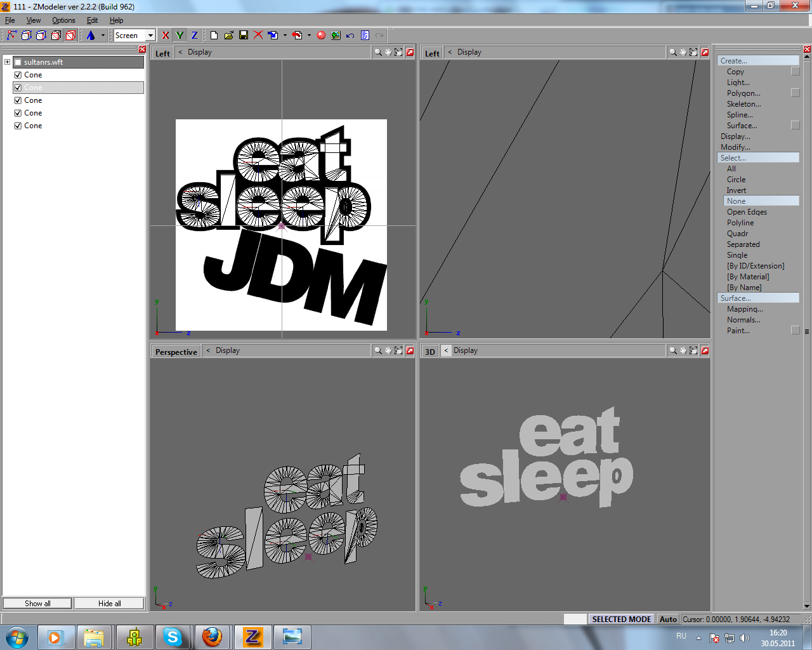812x650 pixels.
Task: Select faces level editing icon
Action: point(41,36)
